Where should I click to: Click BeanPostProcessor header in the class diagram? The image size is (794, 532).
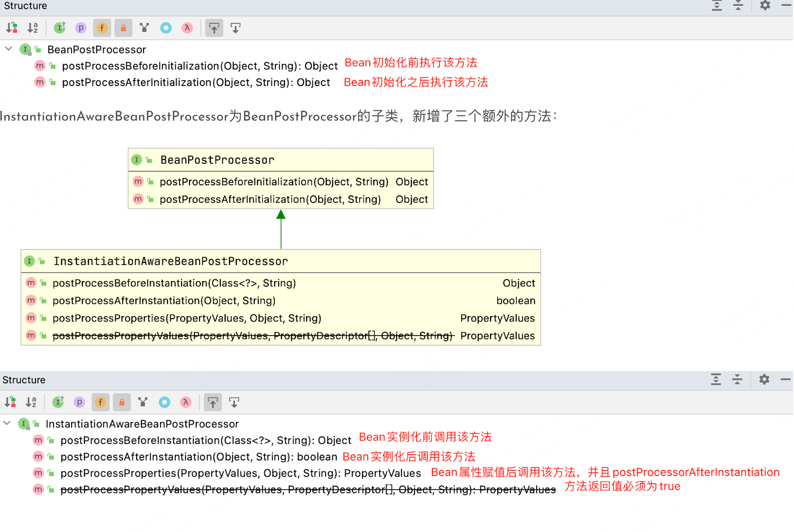pyautogui.click(x=281, y=160)
